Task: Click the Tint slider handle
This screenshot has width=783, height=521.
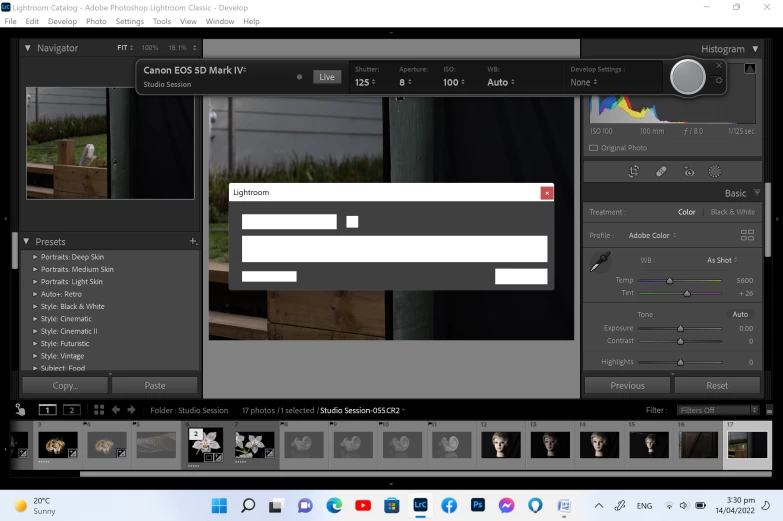Action: [x=687, y=293]
